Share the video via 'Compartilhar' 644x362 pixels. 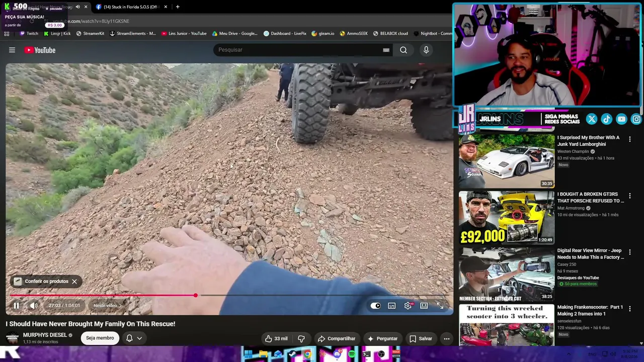pos(337,339)
